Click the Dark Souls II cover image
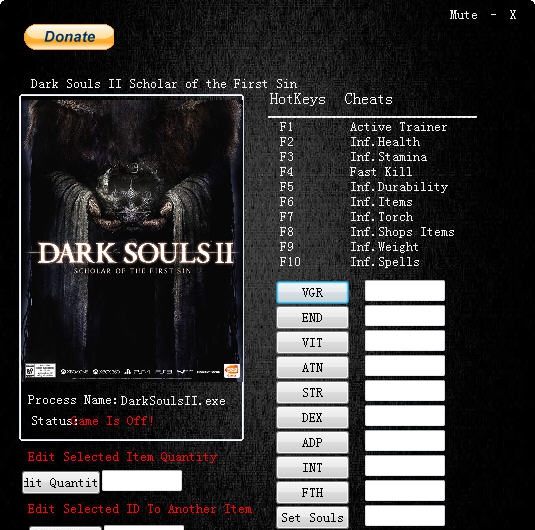The height and width of the screenshot is (530, 535). click(x=132, y=239)
